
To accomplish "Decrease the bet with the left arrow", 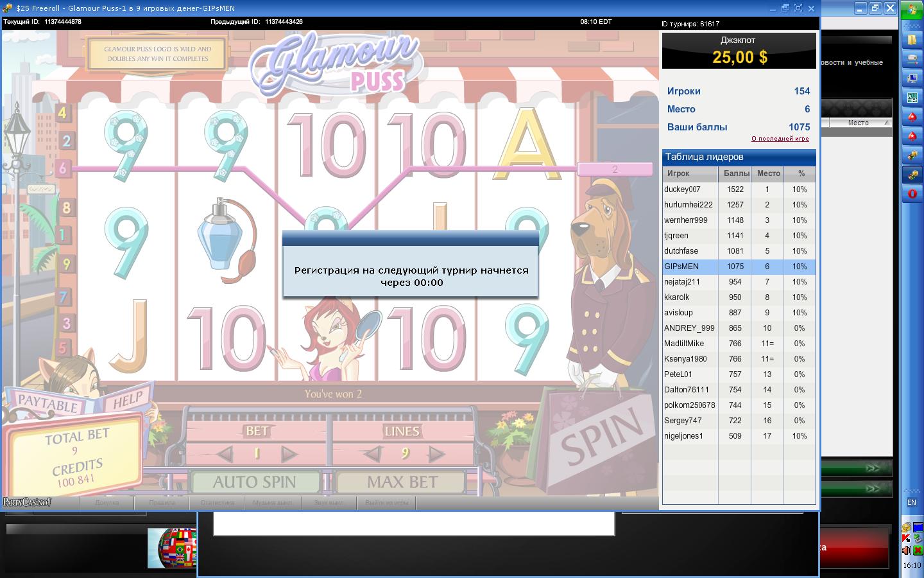I will [x=225, y=454].
